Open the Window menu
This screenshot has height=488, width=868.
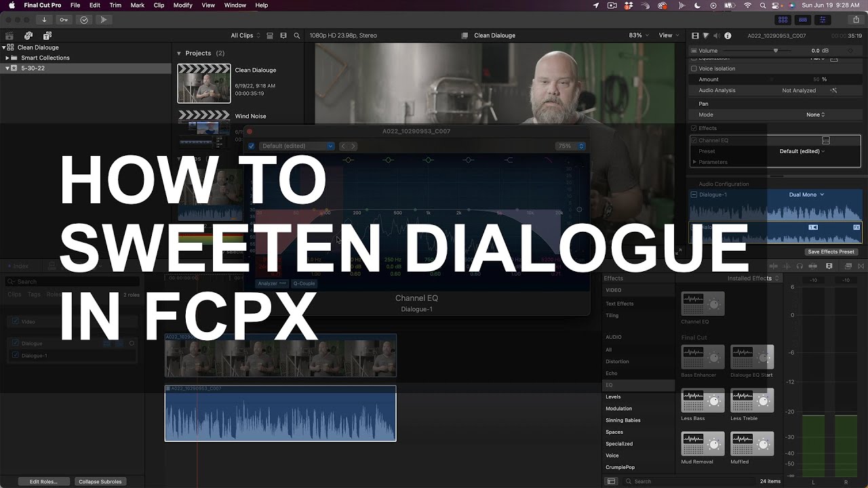pyautogui.click(x=235, y=5)
